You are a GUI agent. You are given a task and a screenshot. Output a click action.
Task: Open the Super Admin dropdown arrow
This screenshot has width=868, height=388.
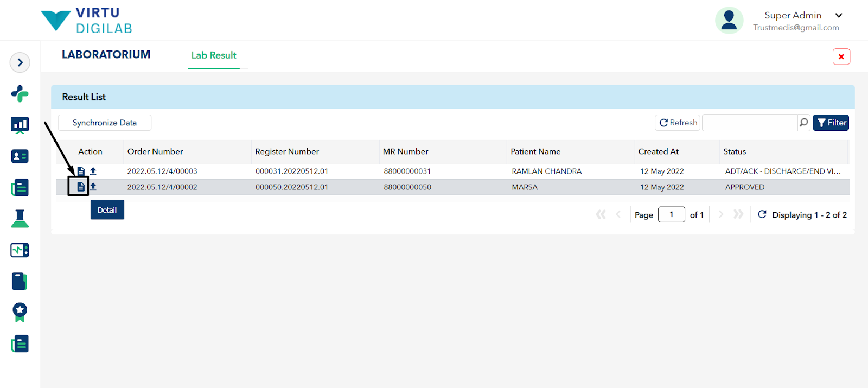point(839,15)
